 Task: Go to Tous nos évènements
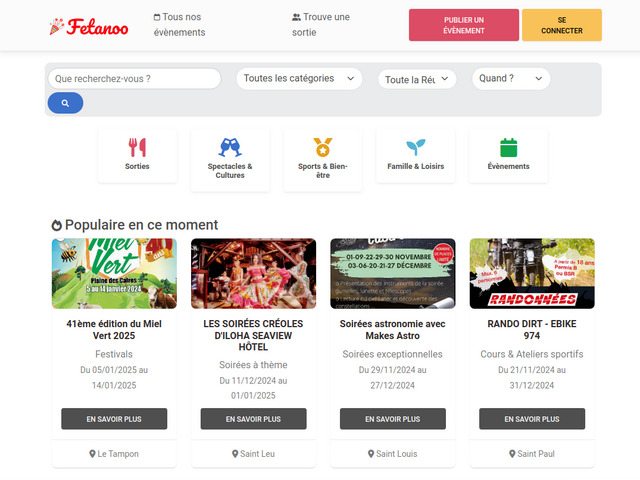[179, 24]
